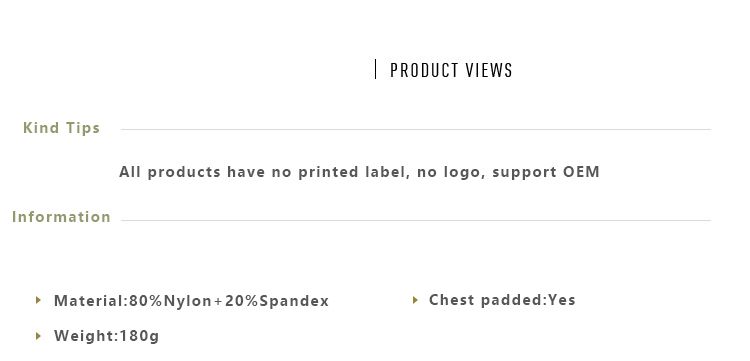Click the triangle bullet beside Chest padded
The height and width of the screenshot is (361, 750).
tap(415, 300)
